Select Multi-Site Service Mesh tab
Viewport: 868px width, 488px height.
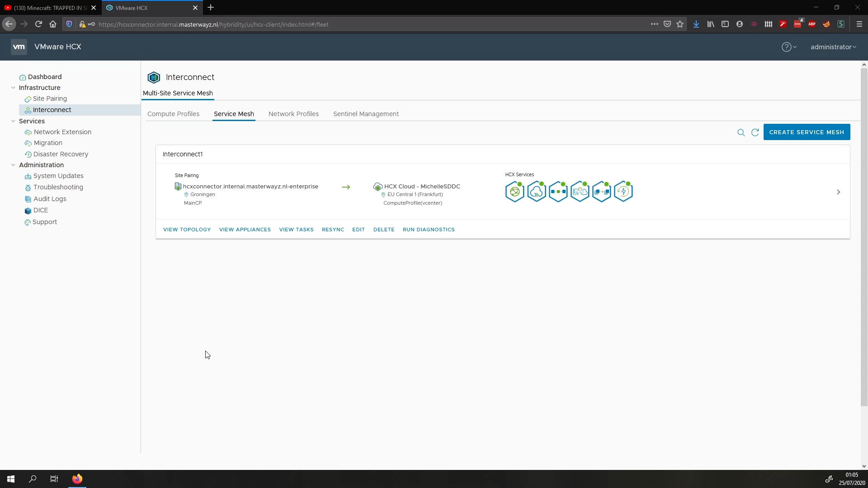[x=178, y=93]
